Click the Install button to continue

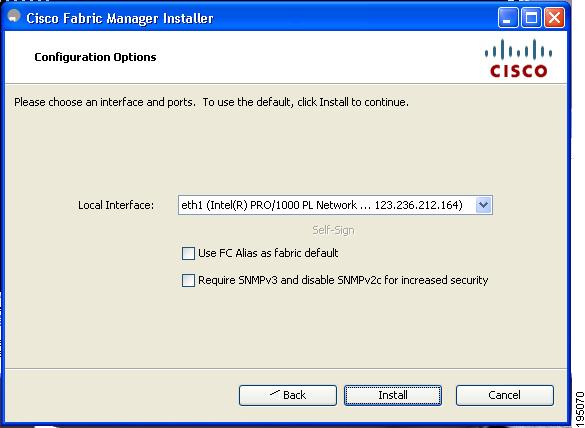393,395
